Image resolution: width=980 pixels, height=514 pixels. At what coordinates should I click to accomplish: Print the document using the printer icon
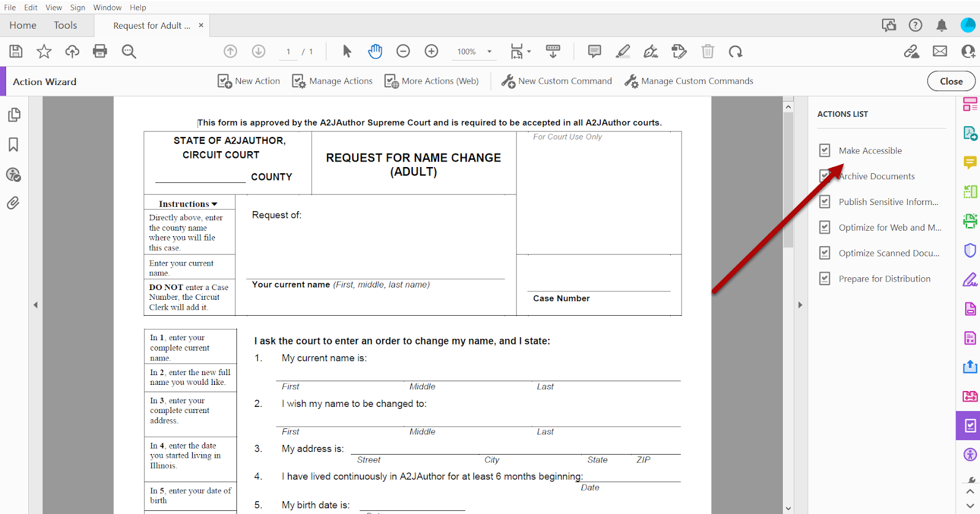100,51
